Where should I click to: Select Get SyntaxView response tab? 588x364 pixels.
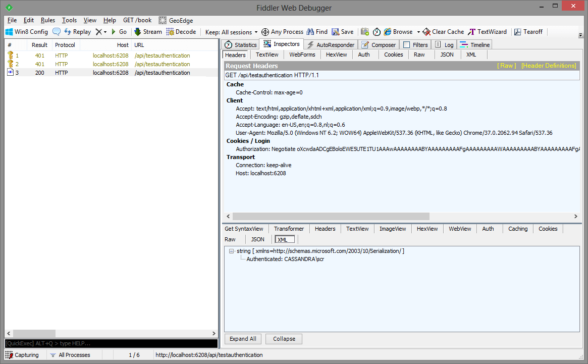pyautogui.click(x=244, y=229)
